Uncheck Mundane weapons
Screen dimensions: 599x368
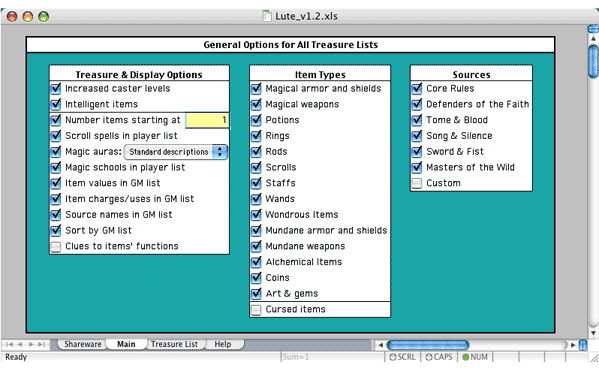click(256, 246)
